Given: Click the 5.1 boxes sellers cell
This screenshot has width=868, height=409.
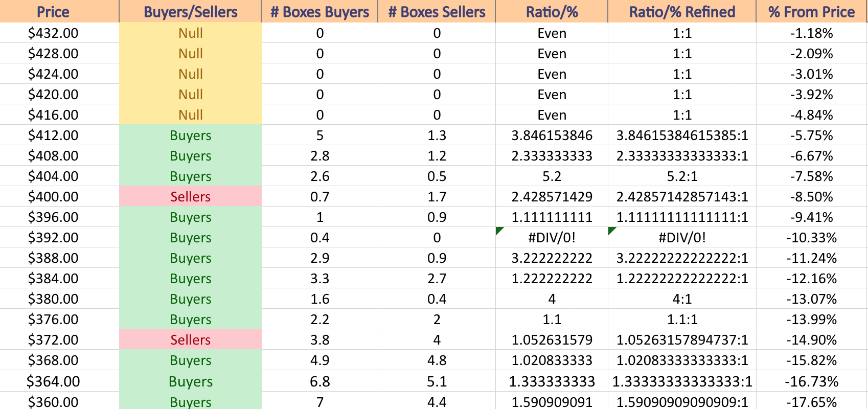Looking at the screenshot, I should click(437, 381).
